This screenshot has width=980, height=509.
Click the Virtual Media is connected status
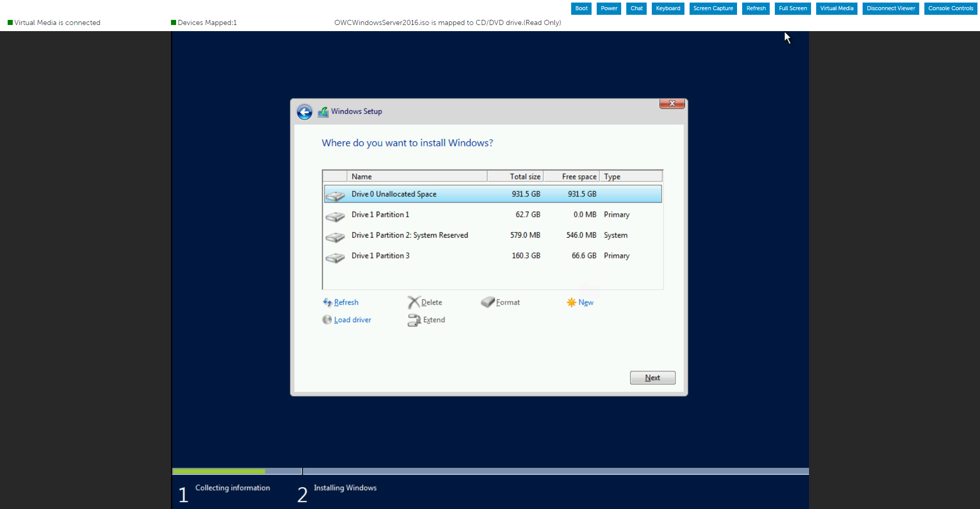coord(57,22)
